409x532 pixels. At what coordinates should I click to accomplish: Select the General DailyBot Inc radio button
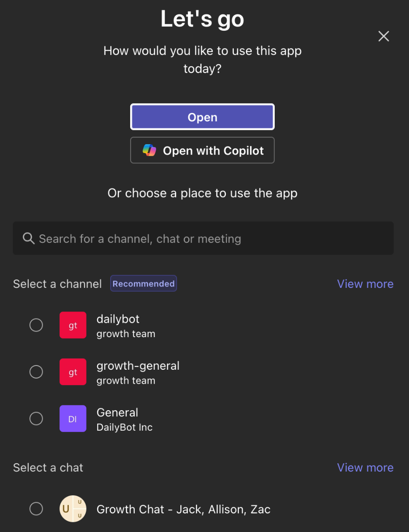tap(36, 419)
